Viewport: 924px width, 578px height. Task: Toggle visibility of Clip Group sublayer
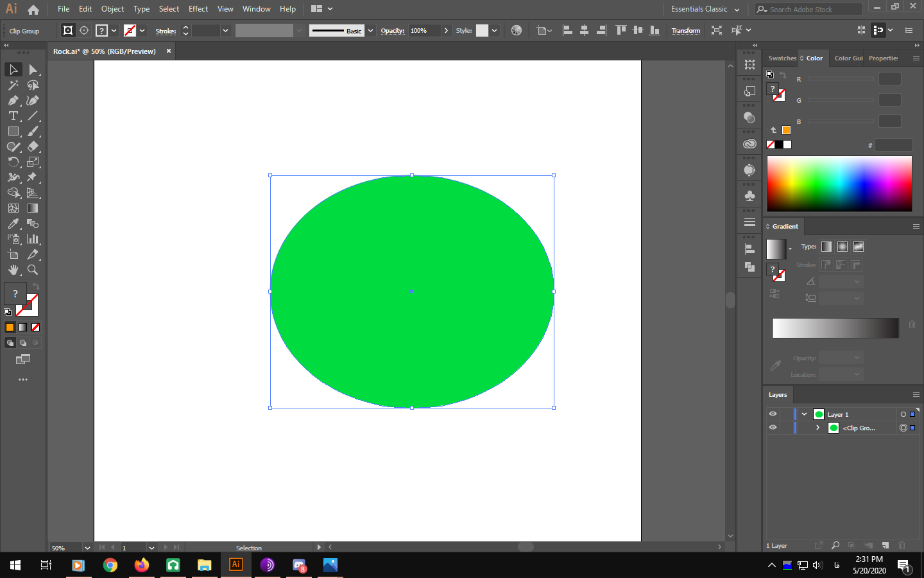773,428
